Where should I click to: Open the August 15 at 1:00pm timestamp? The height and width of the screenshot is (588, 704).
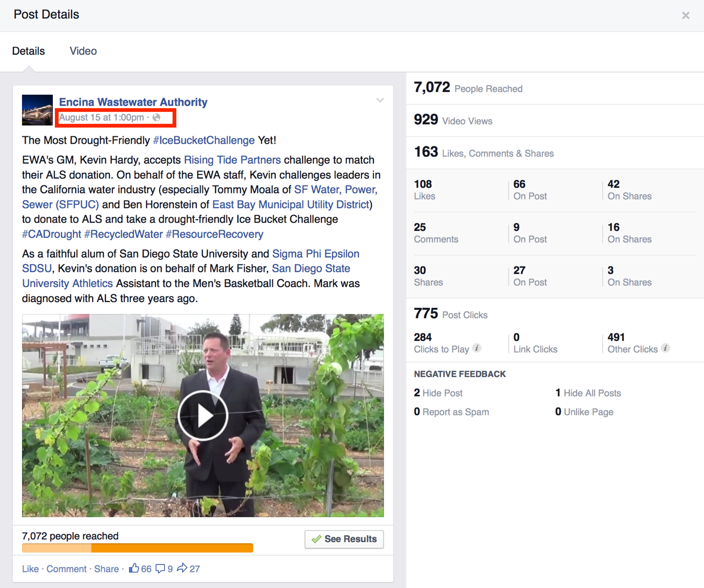pyautogui.click(x=101, y=118)
